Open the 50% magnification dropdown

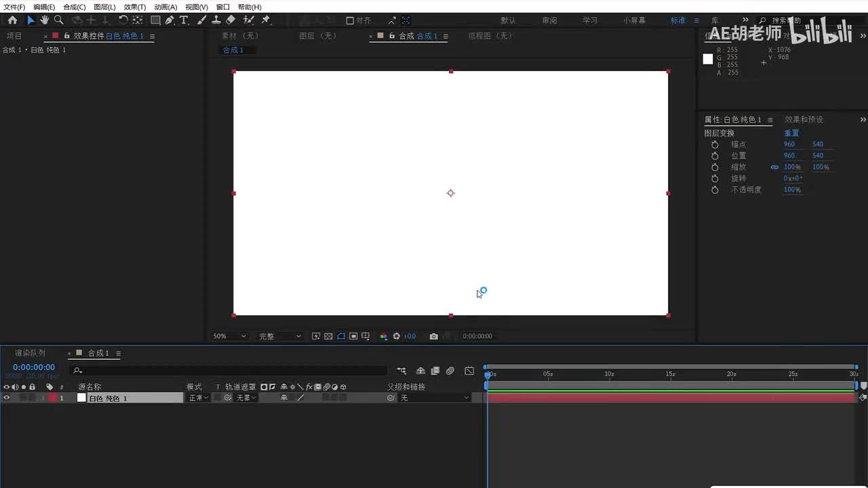click(229, 336)
